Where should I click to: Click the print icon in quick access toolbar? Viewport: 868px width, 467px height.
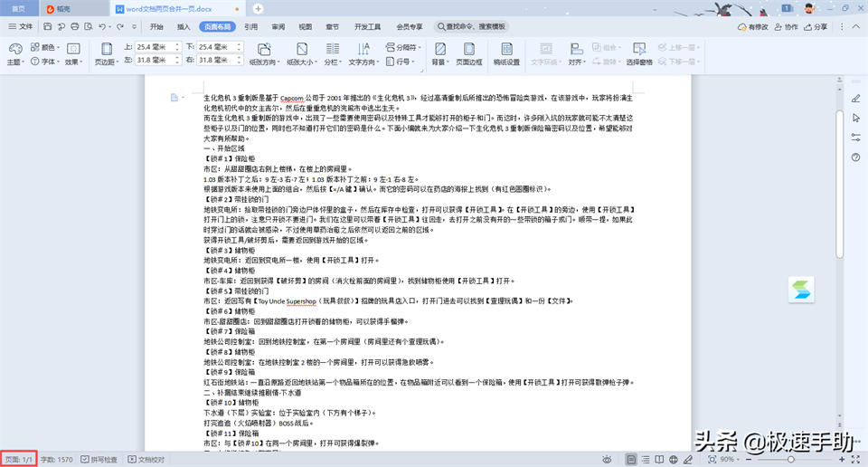[74, 27]
